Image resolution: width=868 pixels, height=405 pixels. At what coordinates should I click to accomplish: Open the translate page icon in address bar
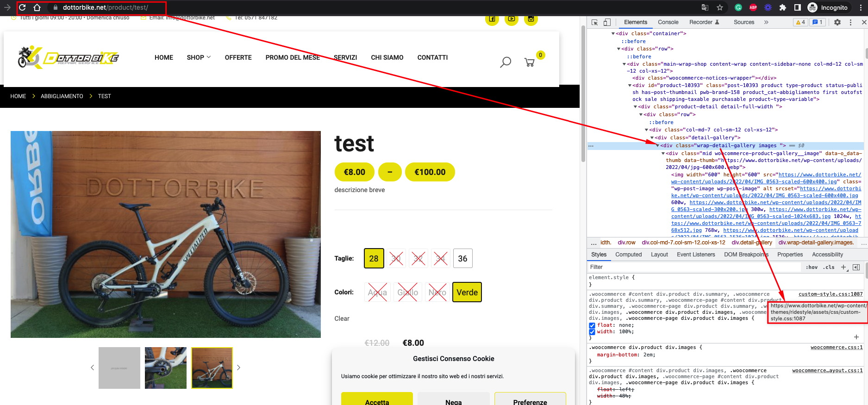pyautogui.click(x=705, y=7)
